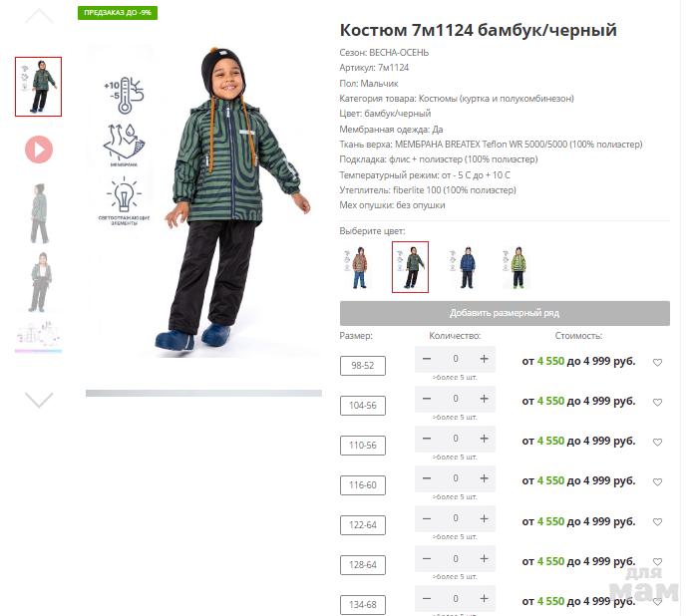Select the lime green suit color option
This screenshot has height=616, width=694.
coord(517,267)
